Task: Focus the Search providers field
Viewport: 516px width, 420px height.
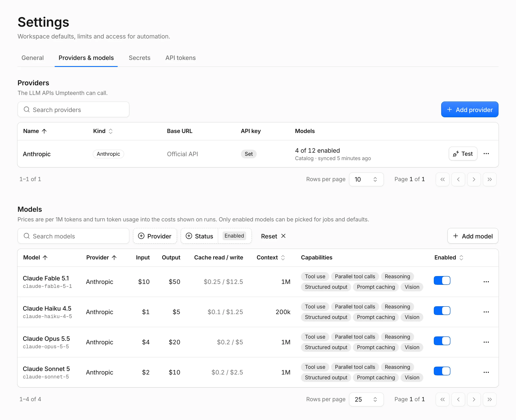Action: click(73, 110)
